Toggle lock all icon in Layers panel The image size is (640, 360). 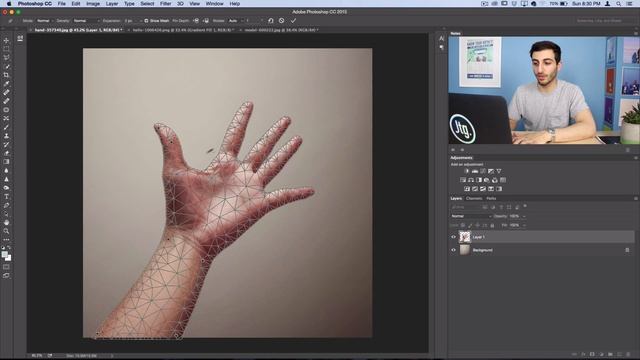click(x=492, y=225)
